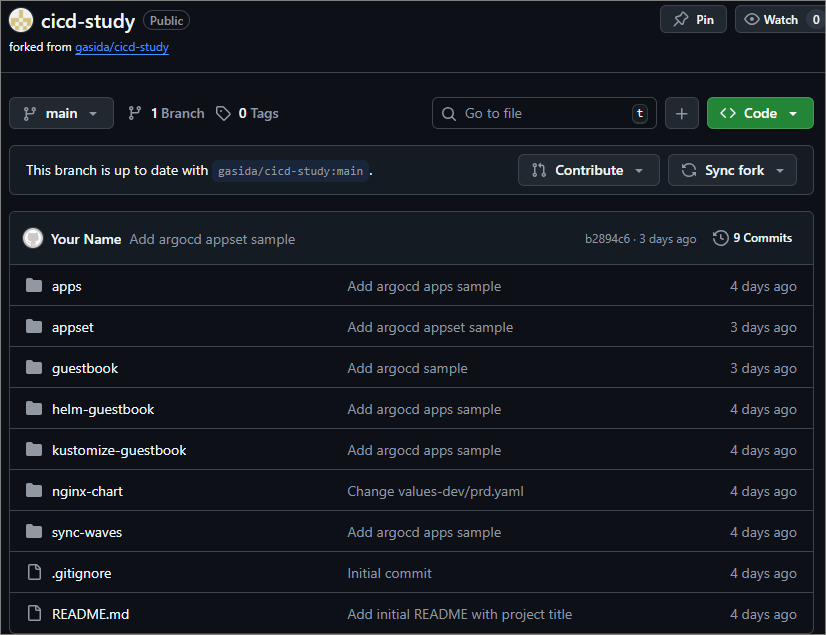Click the nginx-chart folder icon
This screenshot has height=635, width=826.
coord(34,491)
